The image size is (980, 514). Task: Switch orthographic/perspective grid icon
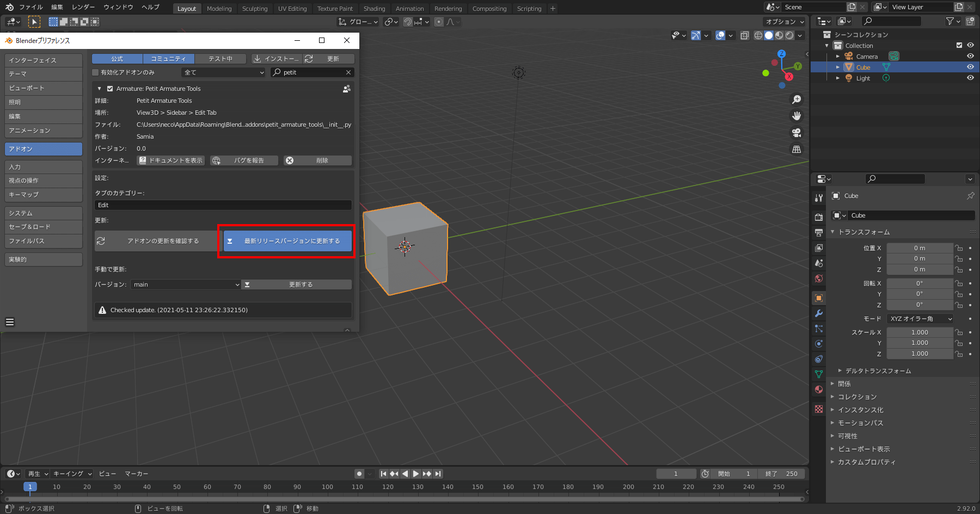(797, 149)
